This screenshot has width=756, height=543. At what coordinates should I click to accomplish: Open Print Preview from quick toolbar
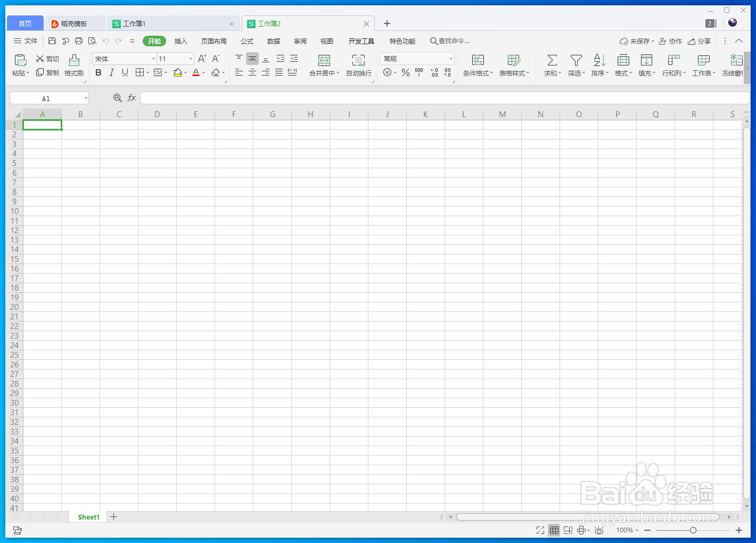[92, 41]
